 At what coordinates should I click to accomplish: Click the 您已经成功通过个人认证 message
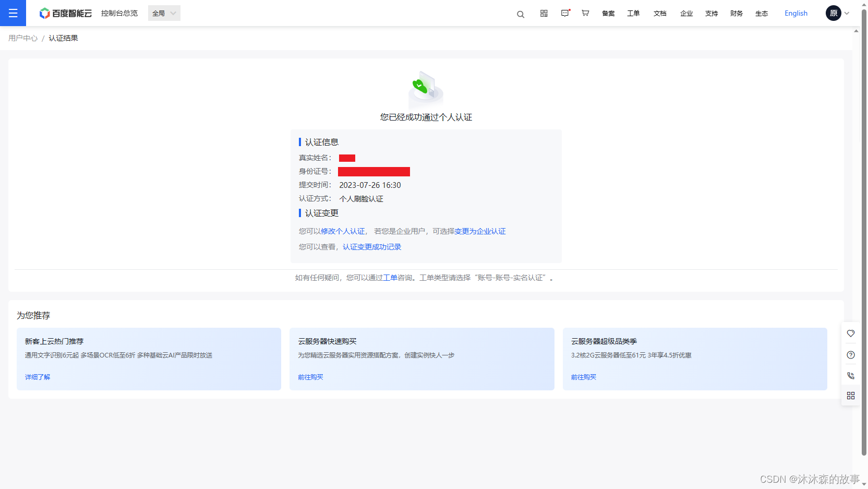[426, 117]
